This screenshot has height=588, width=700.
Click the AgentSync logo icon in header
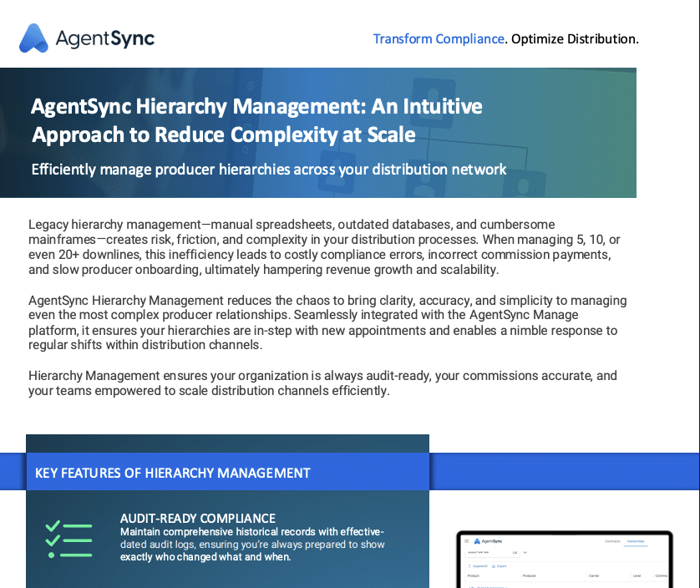pyautogui.click(x=34, y=38)
